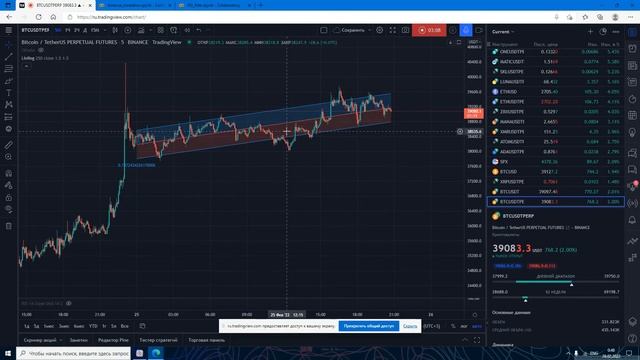Open the Current watchlist dropdown
This screenshot has width=640, height=360.
[x=503, y=31]
